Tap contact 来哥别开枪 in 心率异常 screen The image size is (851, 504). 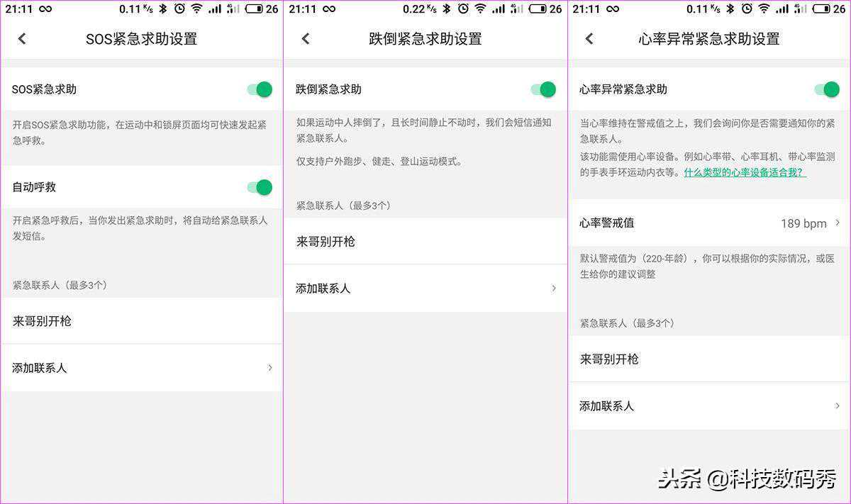click(709, 359)
